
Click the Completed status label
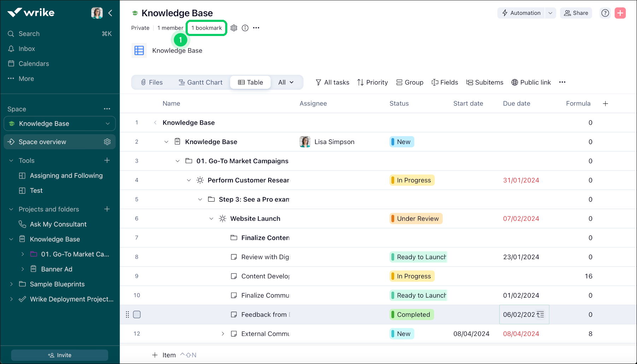pyautogui.click(x=411, y=314)
